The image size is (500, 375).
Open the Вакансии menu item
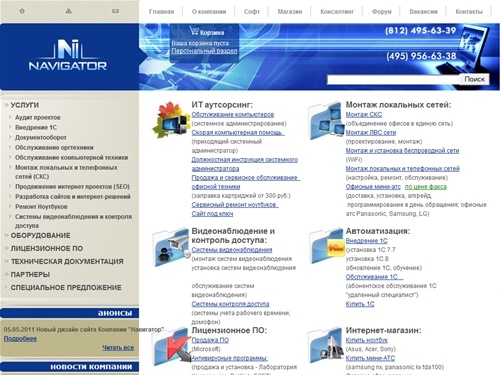coord(423,12)
